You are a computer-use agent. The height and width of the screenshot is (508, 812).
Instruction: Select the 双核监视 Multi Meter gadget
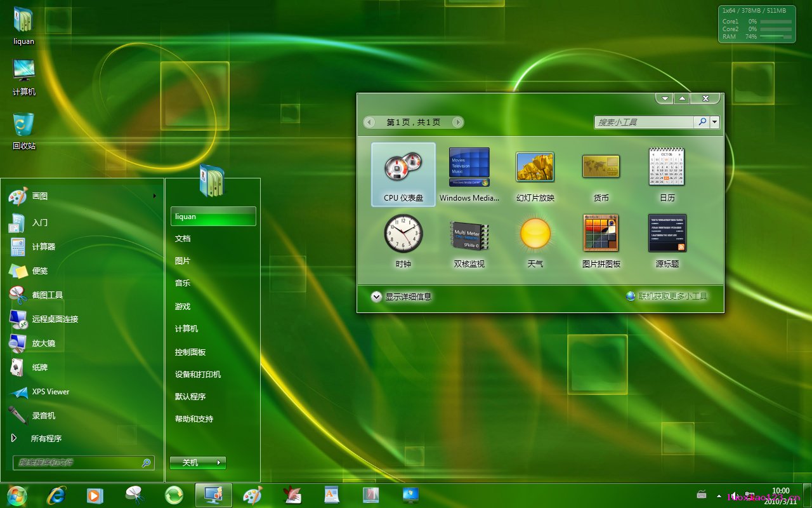469,235
